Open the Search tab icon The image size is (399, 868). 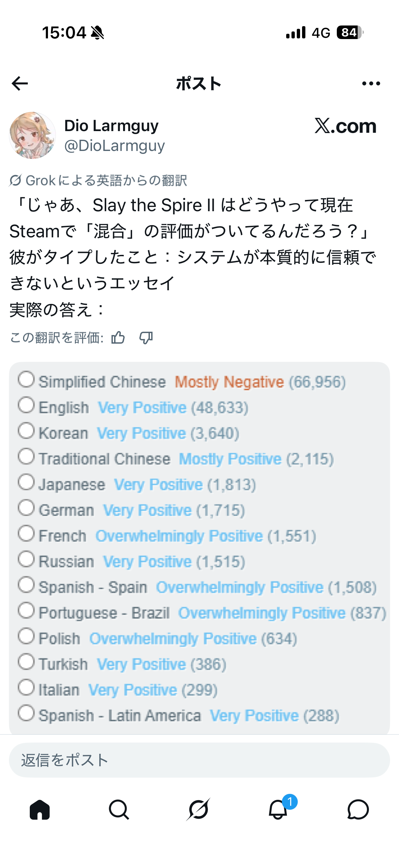point(119,809)
